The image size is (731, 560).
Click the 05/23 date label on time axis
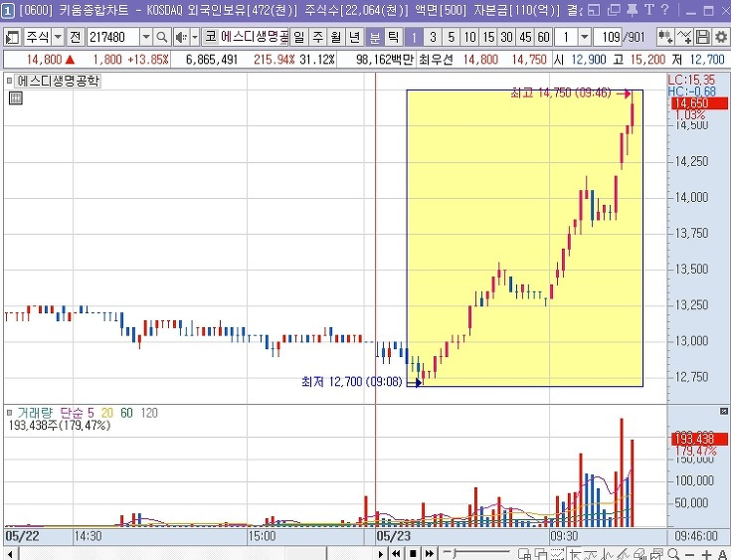[394, 536]
